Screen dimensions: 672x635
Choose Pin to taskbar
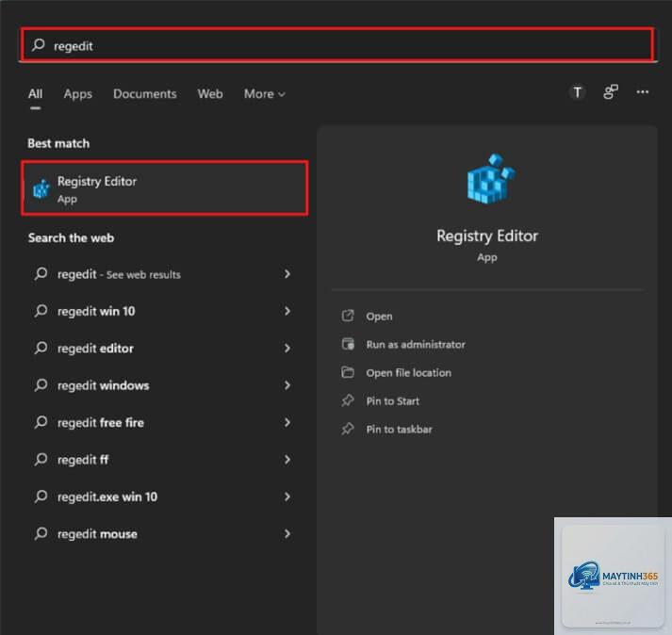pyautogui.click(x=399, y=430)
